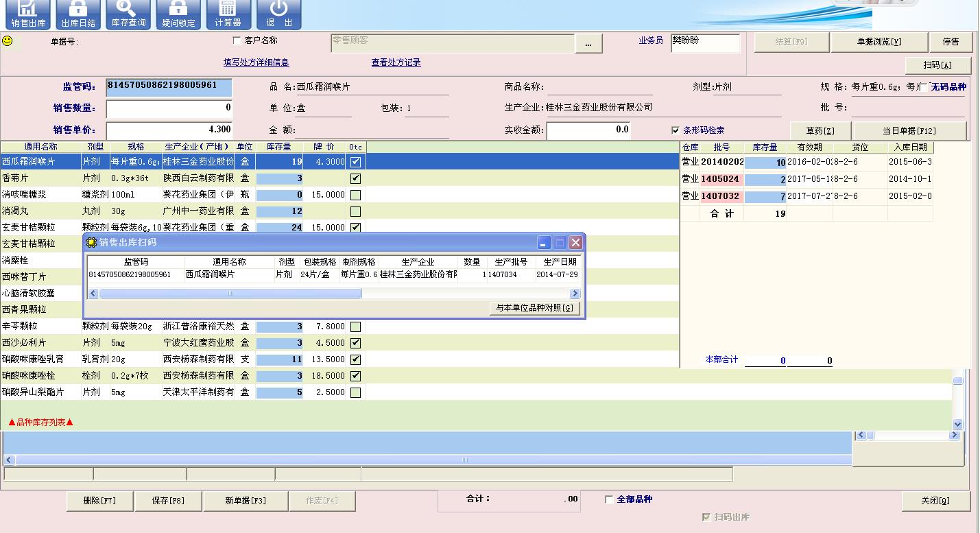Image resolution: width=980 pixels, height=533 pixels.
Task: Click the 通用名称 column header
Action: pyautogui.click(x=40, y=147)
